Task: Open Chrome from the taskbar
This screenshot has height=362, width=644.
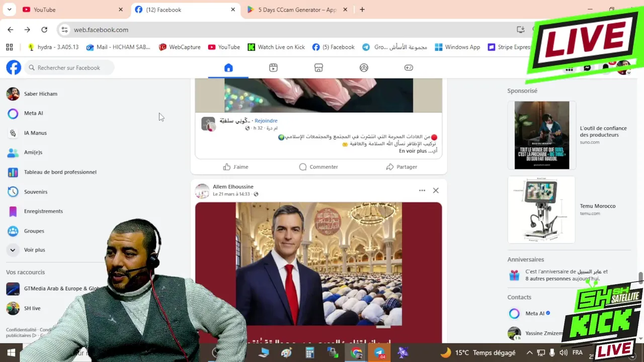Action: pyautogui.click(x=356, y=353)
